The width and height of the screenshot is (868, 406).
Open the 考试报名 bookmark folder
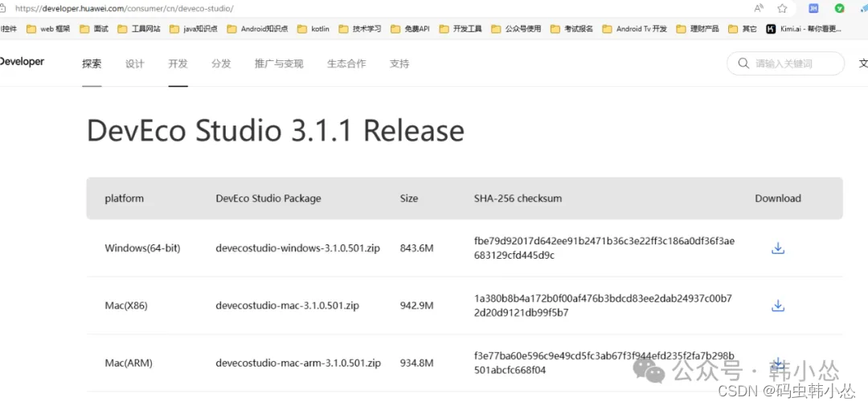coord(572,29)
